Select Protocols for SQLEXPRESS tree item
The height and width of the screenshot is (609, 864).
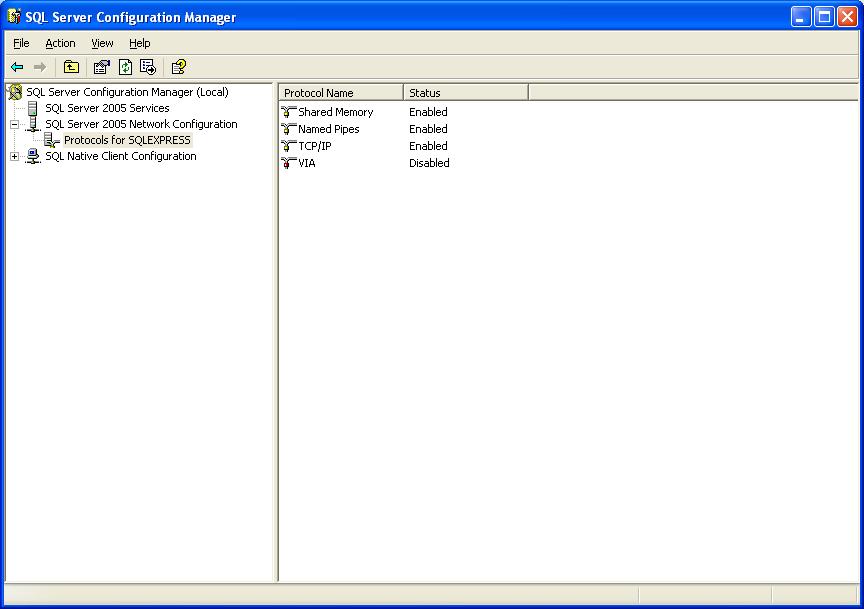(x=127, y=140)
